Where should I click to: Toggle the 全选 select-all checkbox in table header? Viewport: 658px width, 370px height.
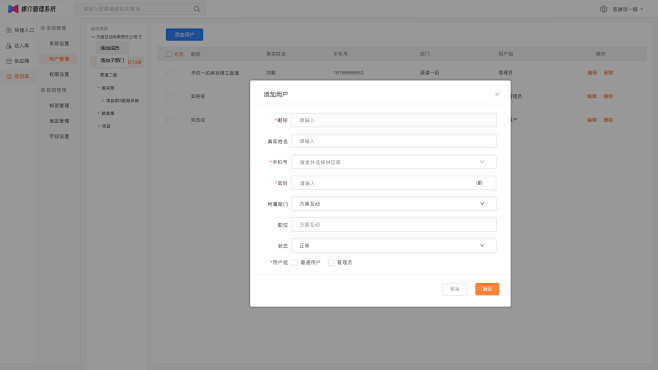pos(169,54)
